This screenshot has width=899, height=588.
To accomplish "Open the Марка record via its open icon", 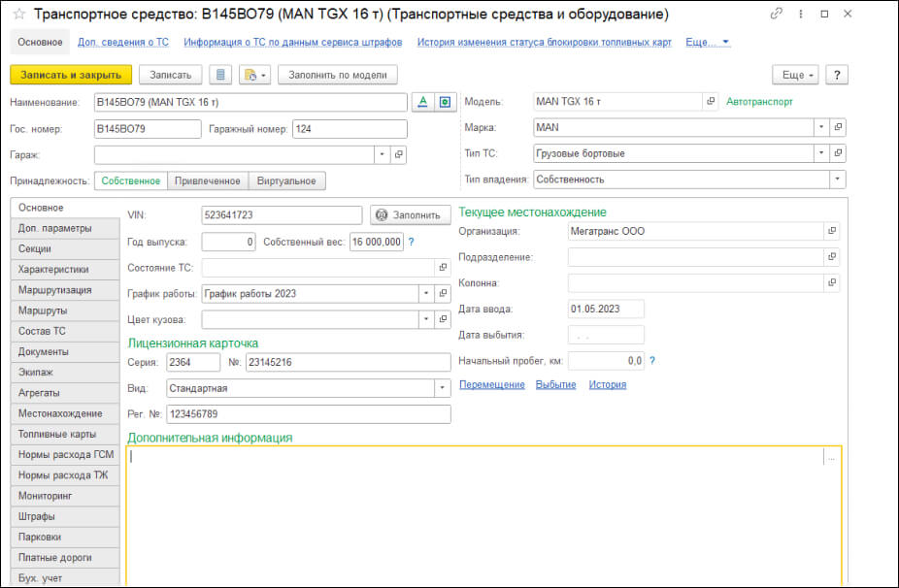I will (x=838, y=127).
